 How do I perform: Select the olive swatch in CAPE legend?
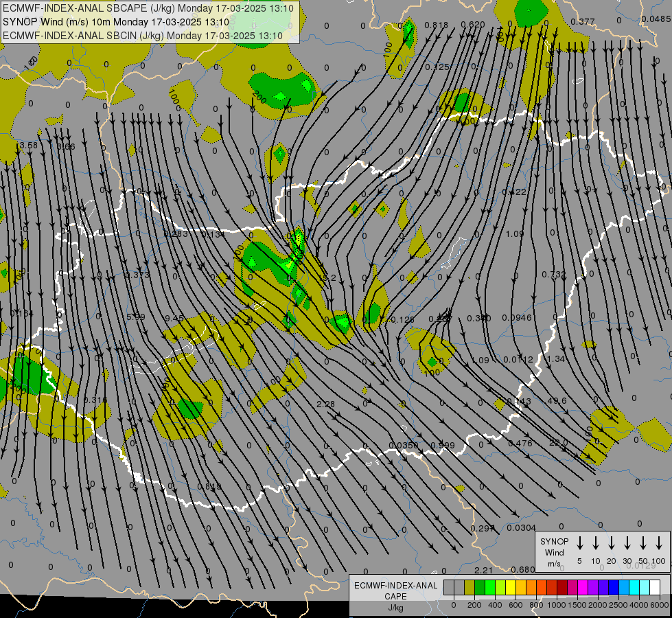(x=470, y=588)
